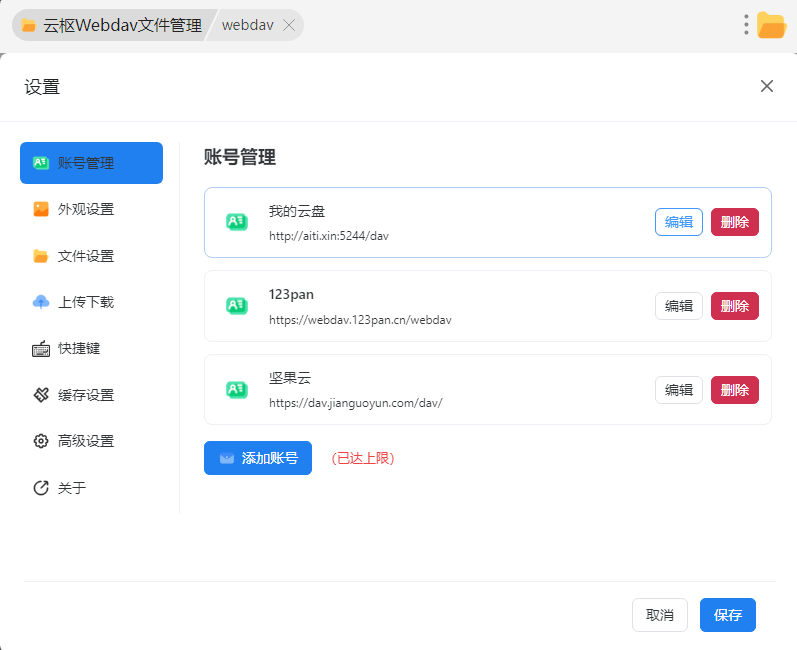Delete the 坚果云 account
This screenshot has width=797, height=650.
point(734,390)
